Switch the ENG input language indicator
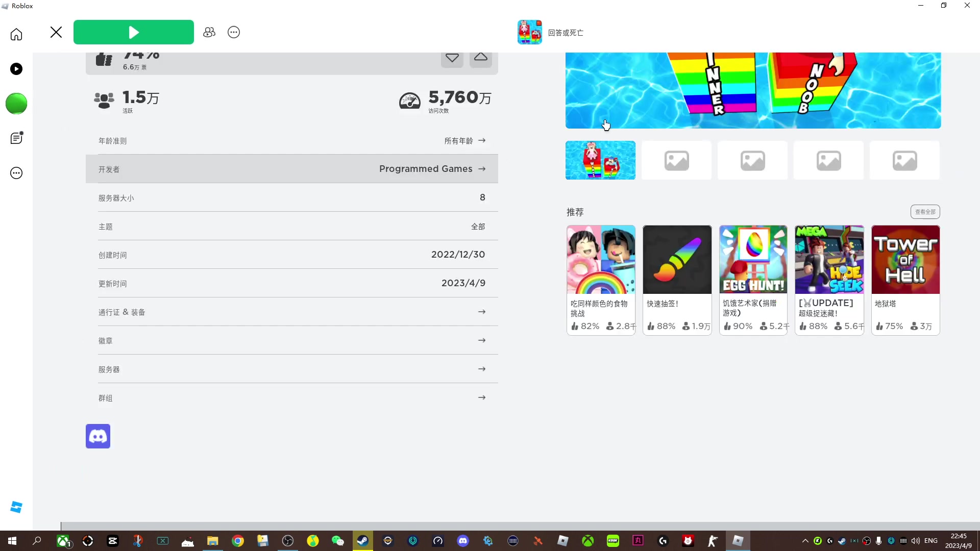 [x=931, y=541]
